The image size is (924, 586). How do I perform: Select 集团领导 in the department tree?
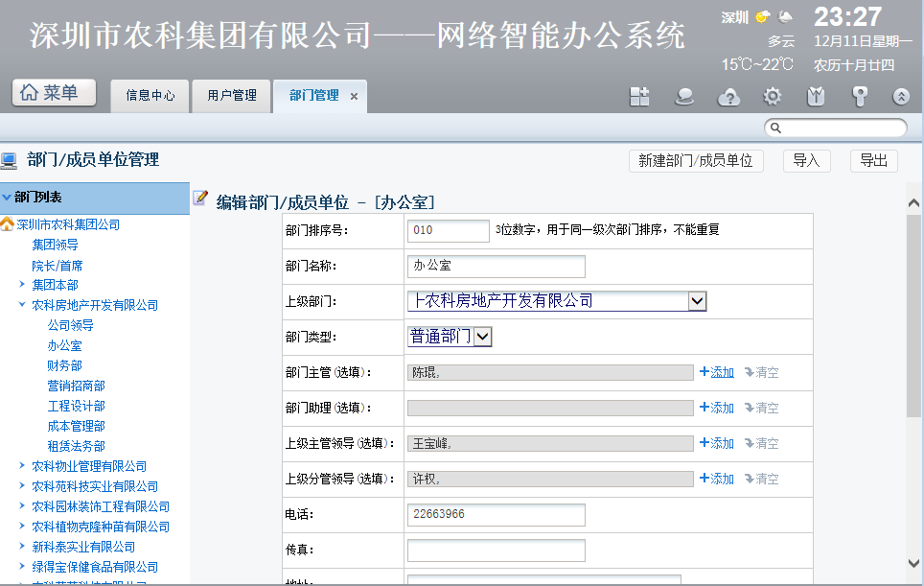(55, 245)
